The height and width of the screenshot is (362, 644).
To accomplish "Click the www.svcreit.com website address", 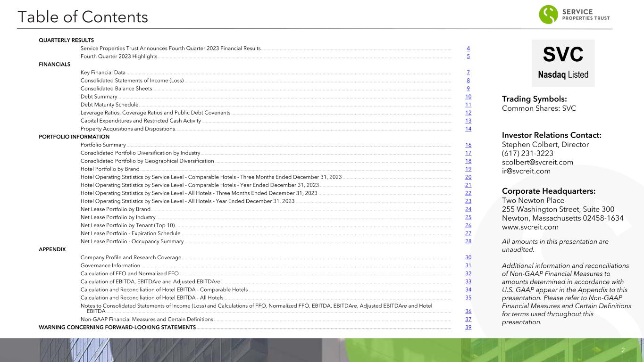I will [x=530, y=227].
